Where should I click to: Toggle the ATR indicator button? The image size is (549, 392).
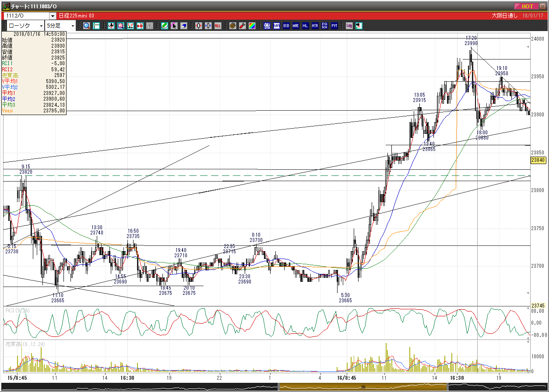pyautogui.click(x=315, y=25)
